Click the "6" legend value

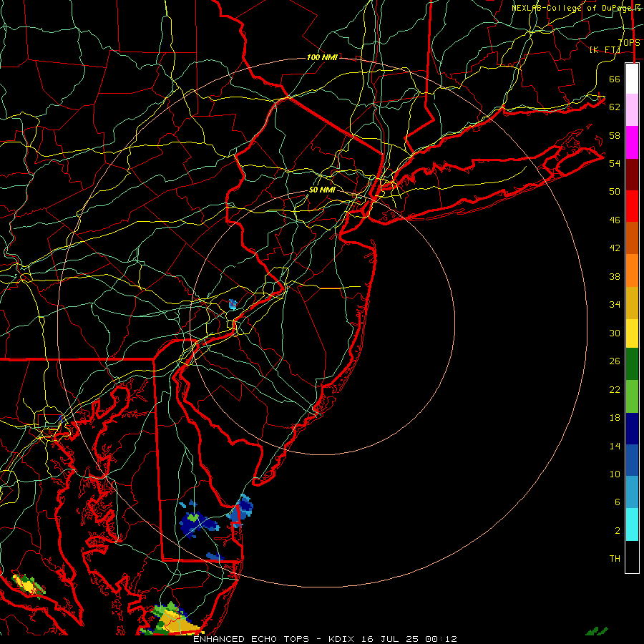[x=618, y=502]
